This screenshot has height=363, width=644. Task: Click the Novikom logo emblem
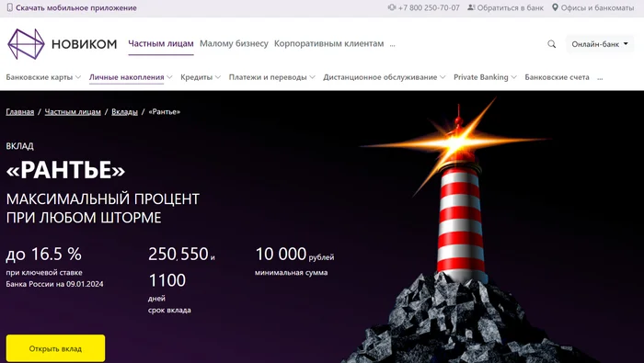pos(26,44)
